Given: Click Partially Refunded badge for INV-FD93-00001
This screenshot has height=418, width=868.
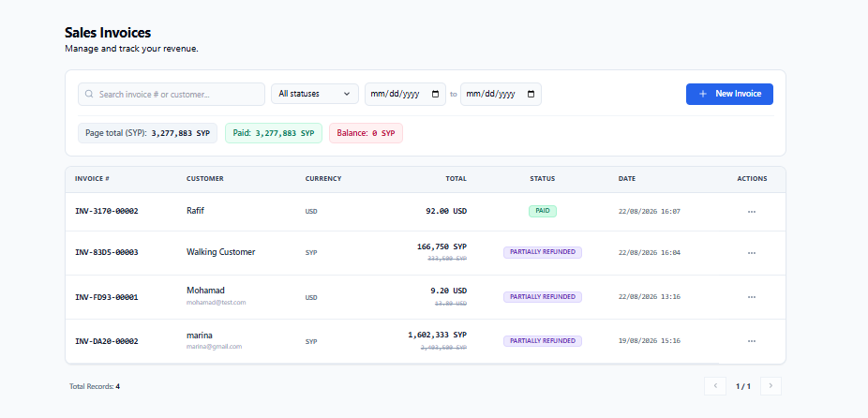Looking at the screenshot, I should coord(543,297).
